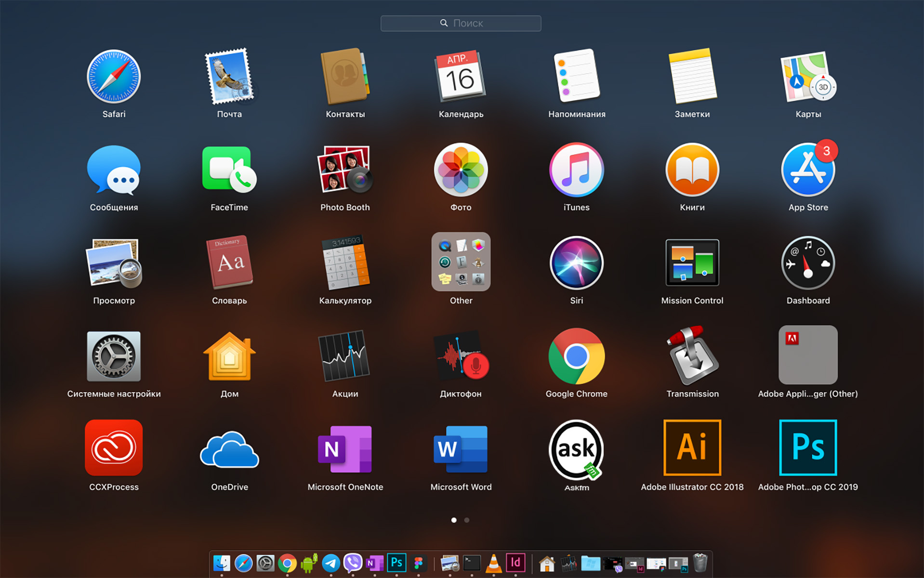Launch the Калькулятор app
The image size is (924, 578).
(345, 263)
